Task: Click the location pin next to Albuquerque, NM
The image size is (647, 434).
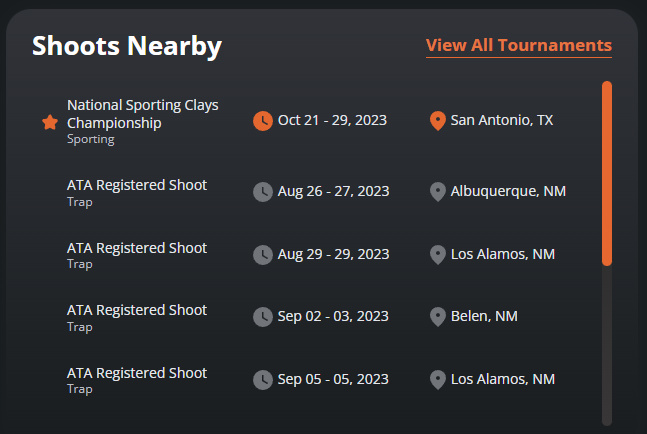Action: coord(438,192)
